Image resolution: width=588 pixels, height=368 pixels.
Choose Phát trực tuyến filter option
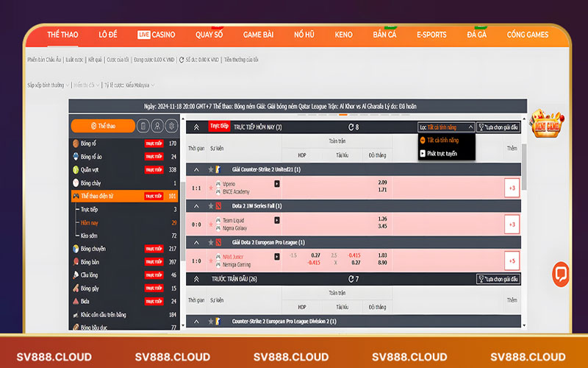446,154
